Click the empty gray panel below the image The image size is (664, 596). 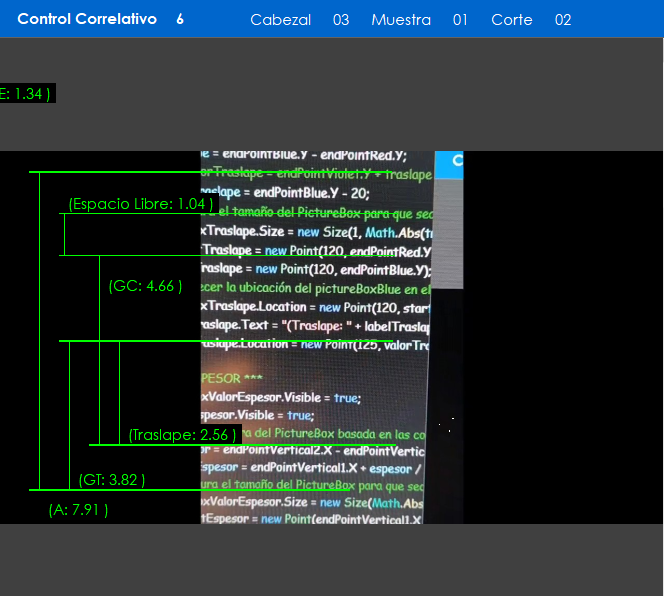[x=332, y=559]
